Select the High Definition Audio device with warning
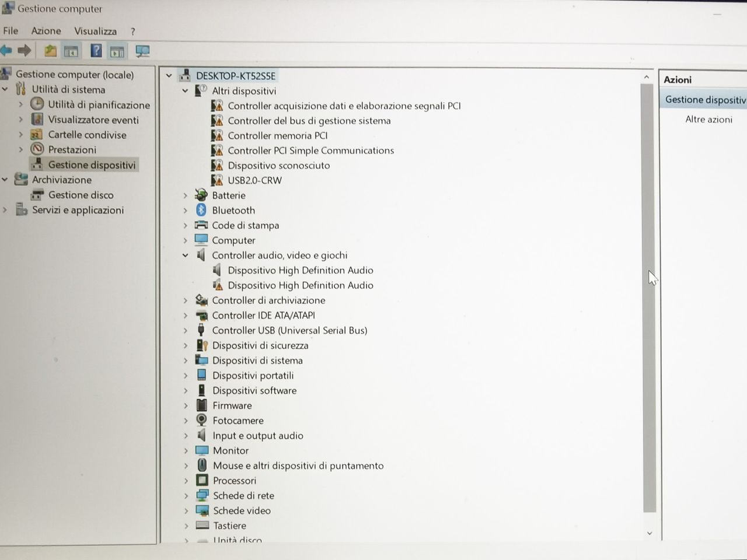 click(x=300, y=285)
